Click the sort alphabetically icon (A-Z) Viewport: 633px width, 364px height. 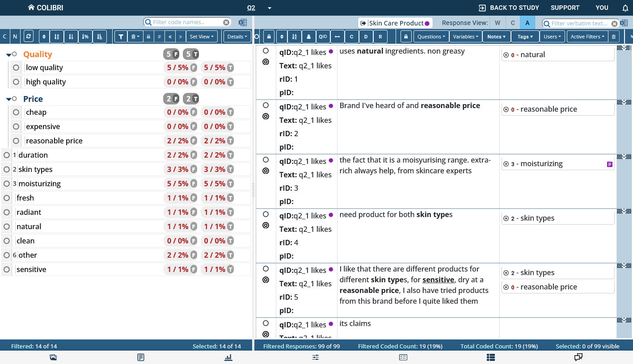coord(57,36)
